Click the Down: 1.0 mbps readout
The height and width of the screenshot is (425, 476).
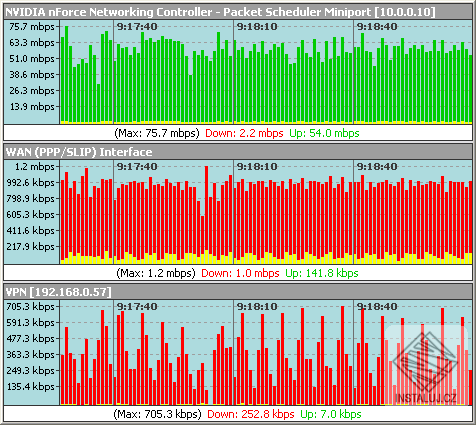tap(240, 273)
